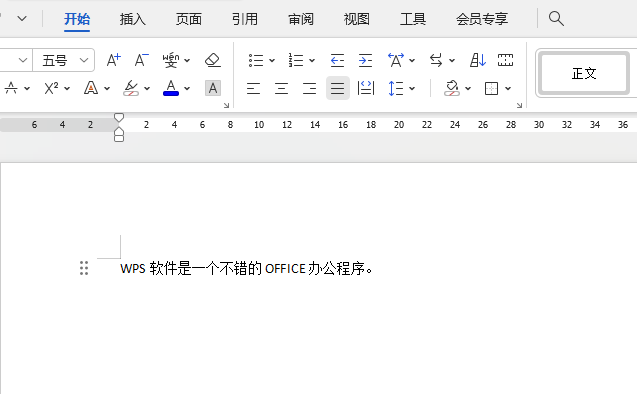Center align the paragraph

point(281,88)
